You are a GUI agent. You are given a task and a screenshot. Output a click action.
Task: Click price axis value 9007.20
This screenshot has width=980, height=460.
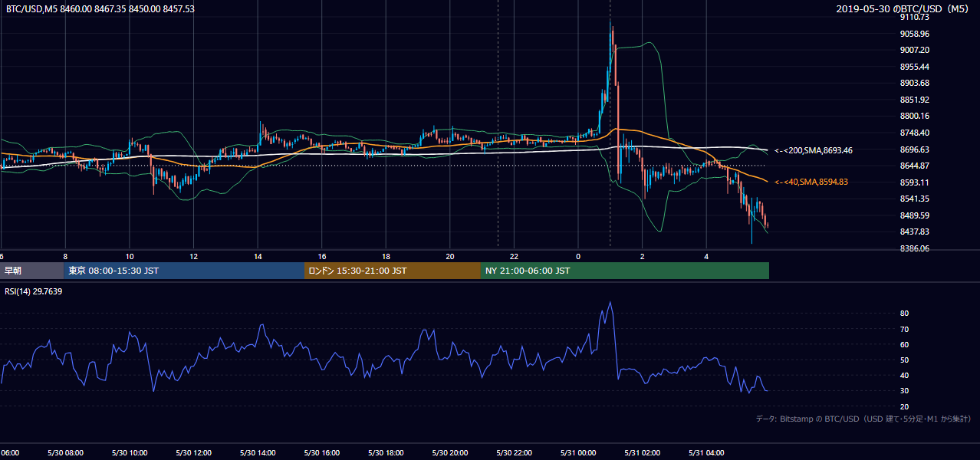coord(914,50)
